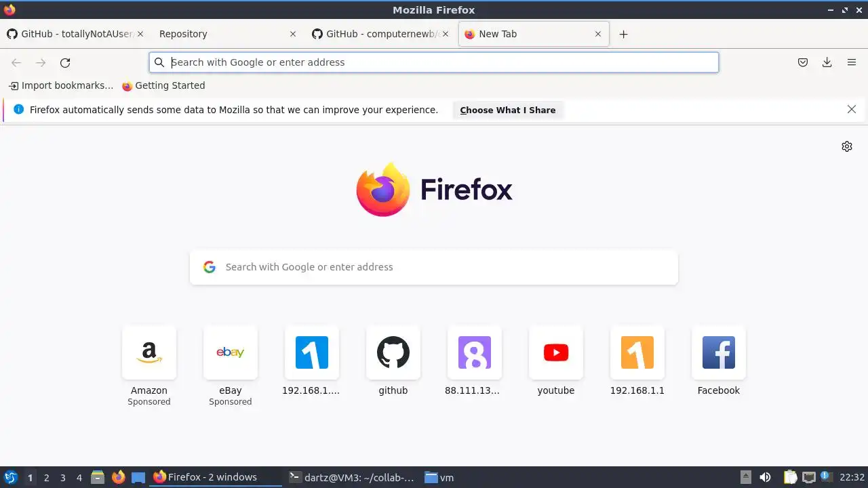This screenshot has width=868, height=488.
Task: Open the Getting Started bookmark
Action: point(163,85)
